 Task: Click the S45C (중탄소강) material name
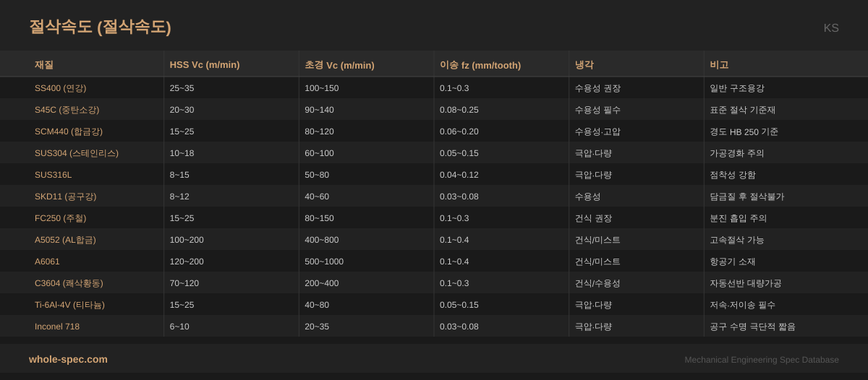tap(67, 110)
